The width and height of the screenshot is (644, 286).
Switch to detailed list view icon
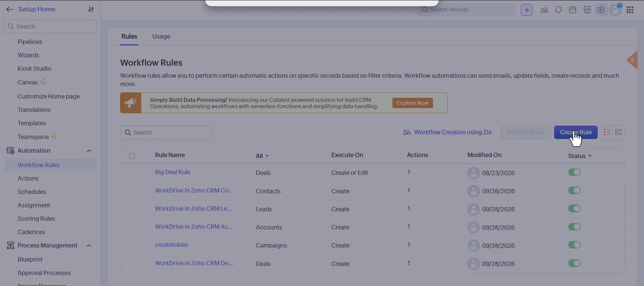pyautogui.click(x=619, y=133)
